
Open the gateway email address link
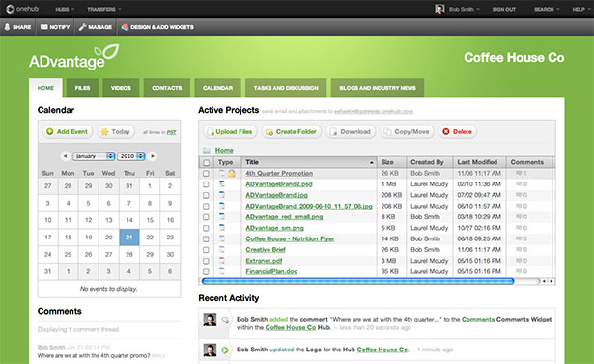point(374,111)
